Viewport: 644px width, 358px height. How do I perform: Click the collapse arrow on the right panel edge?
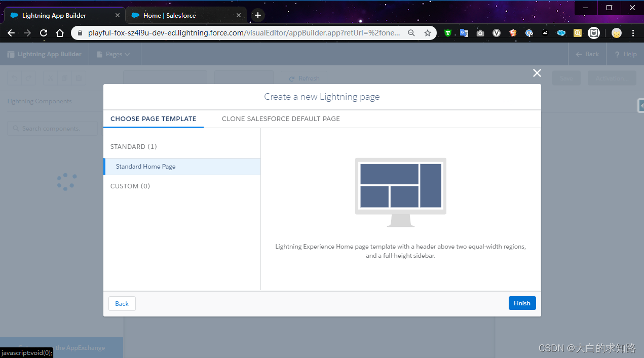point(641,105)
